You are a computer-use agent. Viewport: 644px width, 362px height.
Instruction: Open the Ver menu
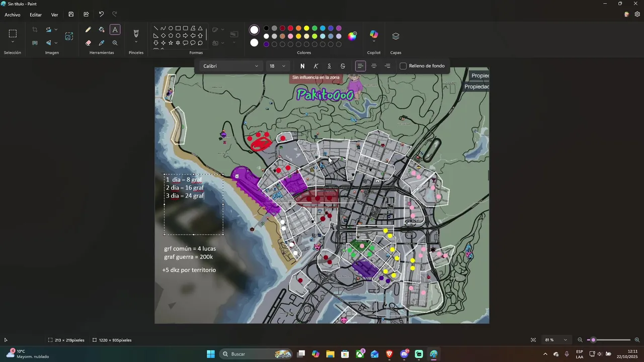coord(54,15)
